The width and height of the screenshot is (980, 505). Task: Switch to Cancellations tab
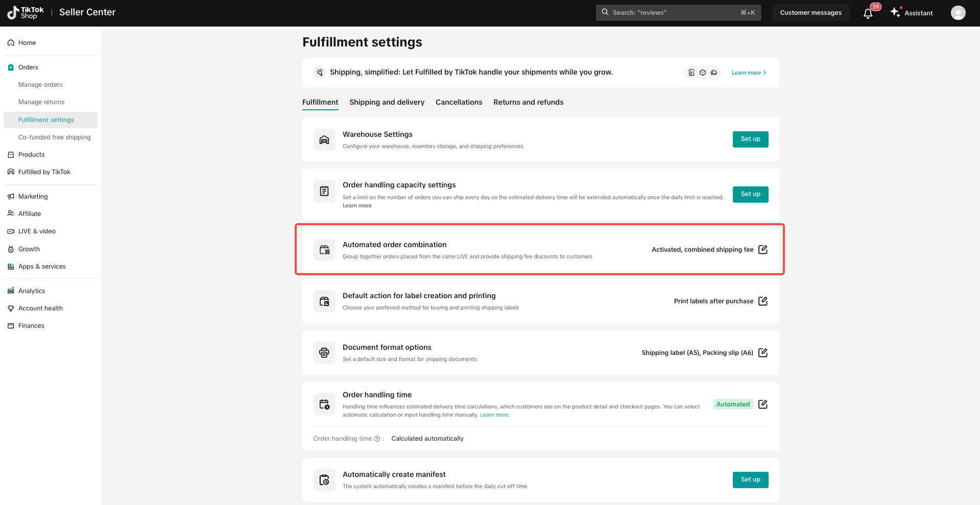[459, 102]
